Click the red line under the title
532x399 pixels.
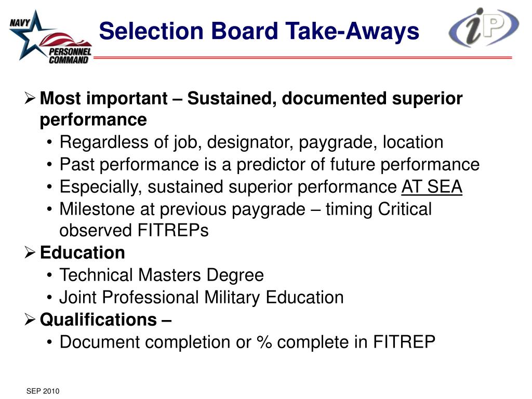[x=303, y=58]
